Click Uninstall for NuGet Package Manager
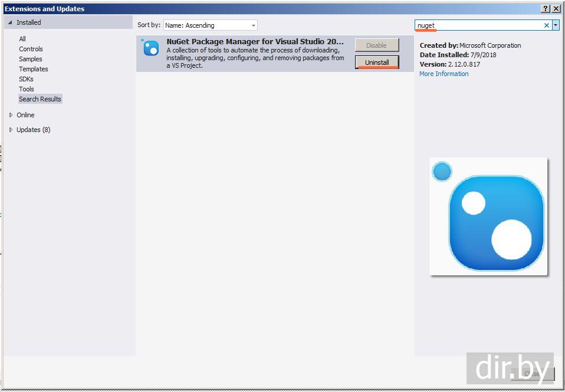Screen dimensions: 565x392 pyautogui.click(x=377, y=62)
